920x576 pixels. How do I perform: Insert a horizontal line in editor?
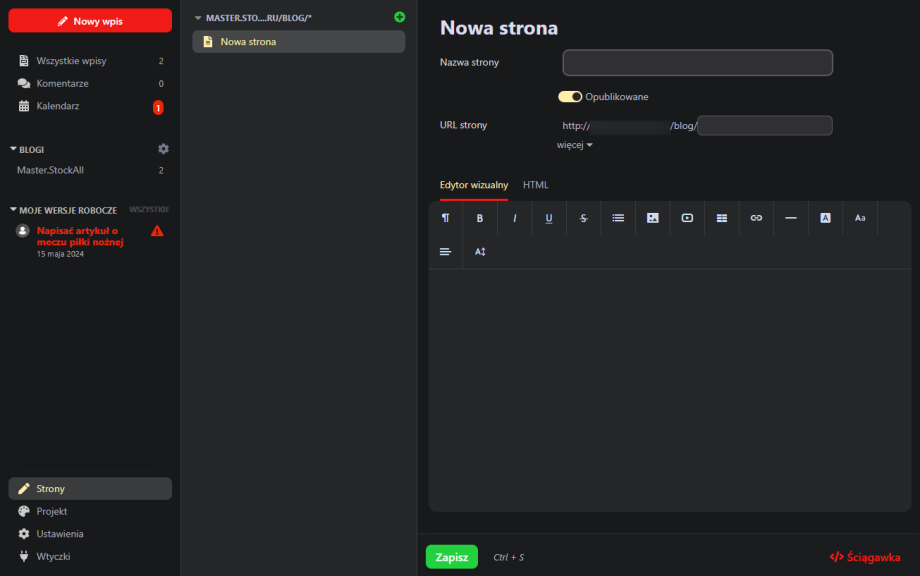790,218
